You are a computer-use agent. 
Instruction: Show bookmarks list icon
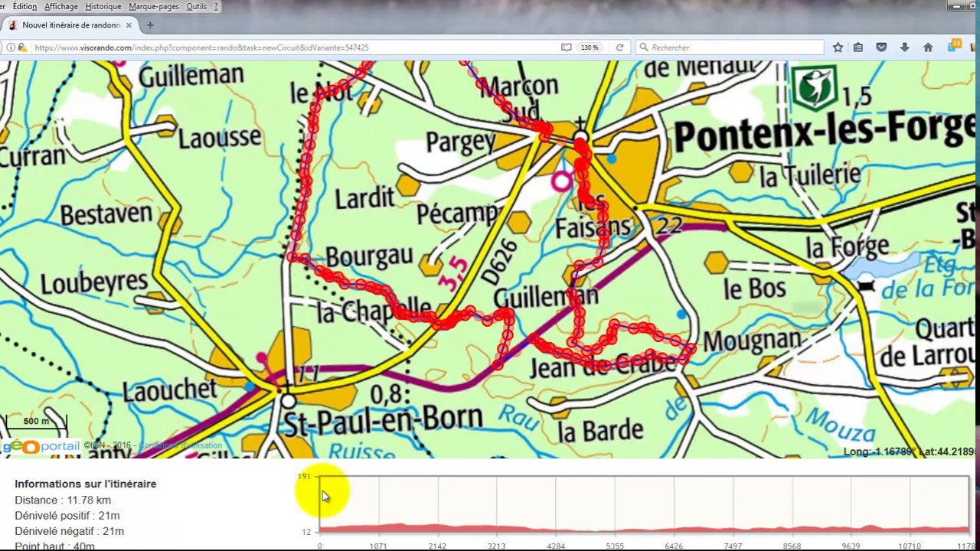858,47
